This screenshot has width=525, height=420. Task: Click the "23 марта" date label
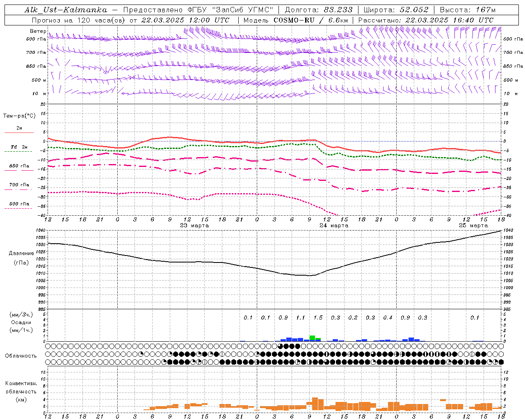194,226
